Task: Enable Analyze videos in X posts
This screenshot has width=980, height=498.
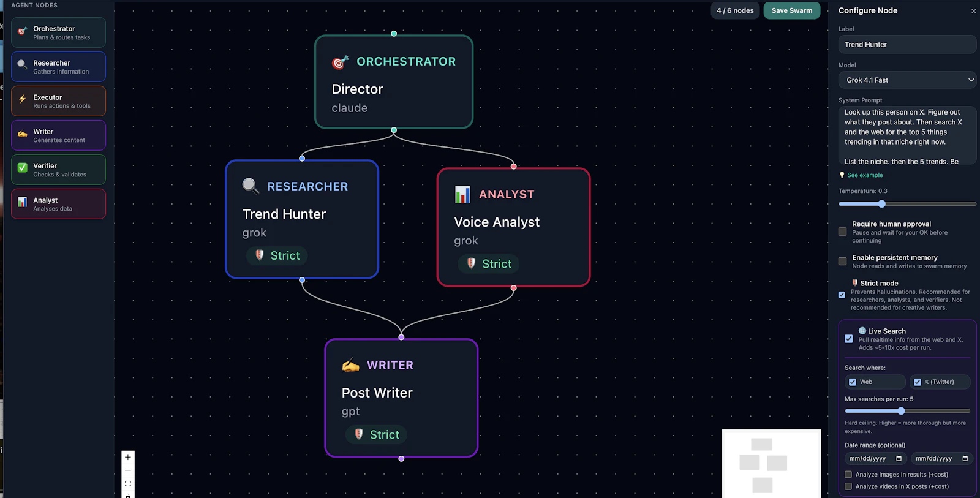Action: coord(848,486)
